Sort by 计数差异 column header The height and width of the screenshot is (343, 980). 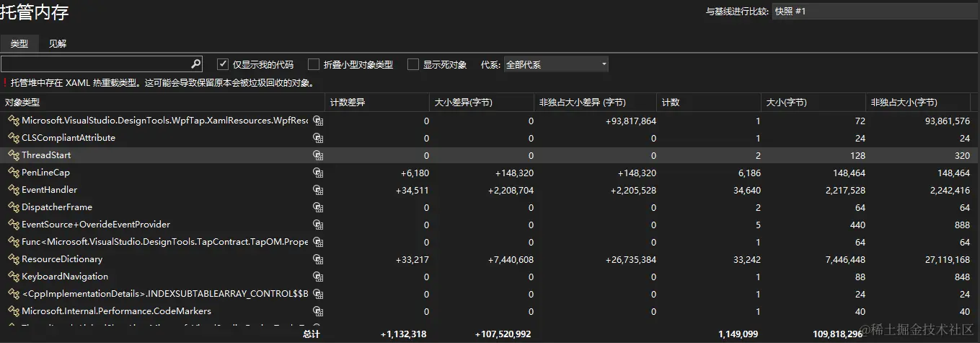tap(377, 103)
